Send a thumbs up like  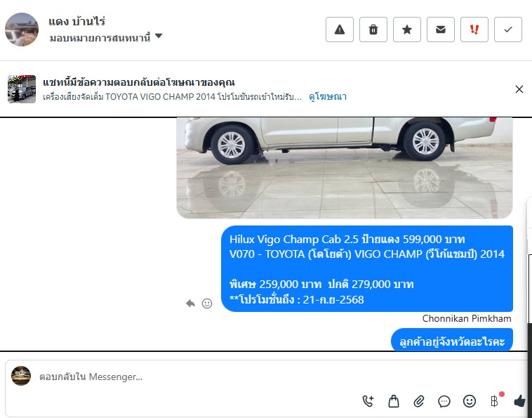click(520, 401)
